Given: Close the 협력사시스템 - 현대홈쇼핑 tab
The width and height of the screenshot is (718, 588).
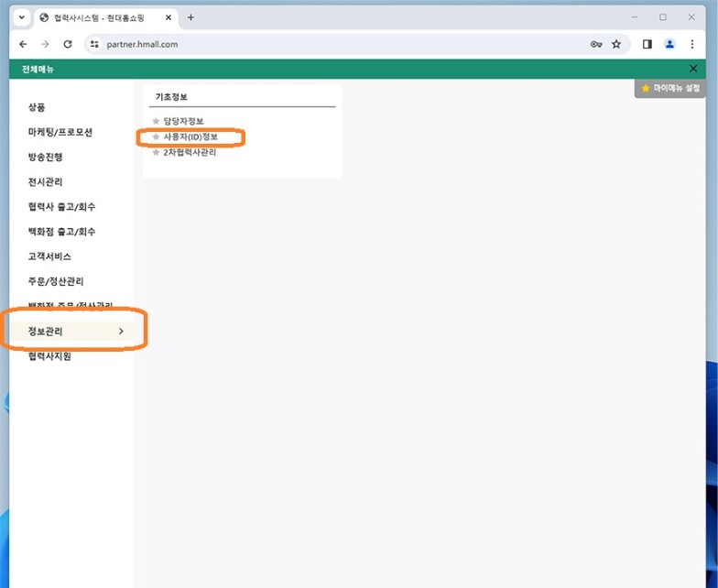Looking at the screenshot, I should click(x=169, y=17).
